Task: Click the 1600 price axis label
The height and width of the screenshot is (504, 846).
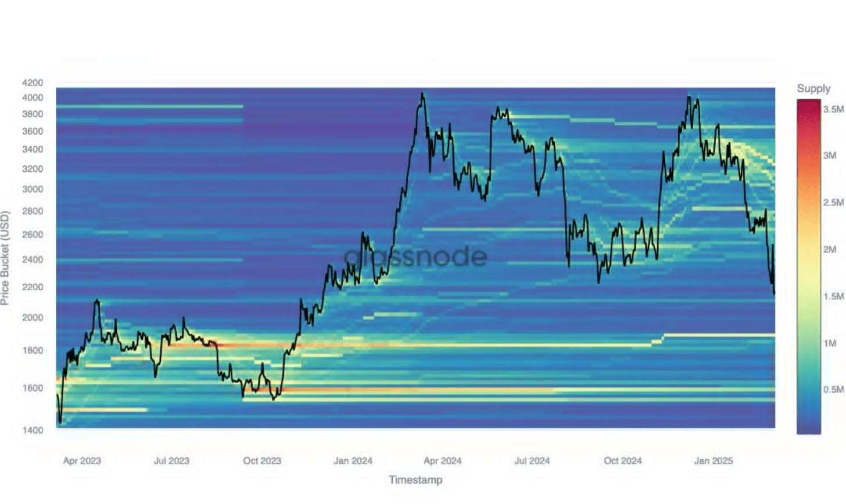Action: [33, 388]
